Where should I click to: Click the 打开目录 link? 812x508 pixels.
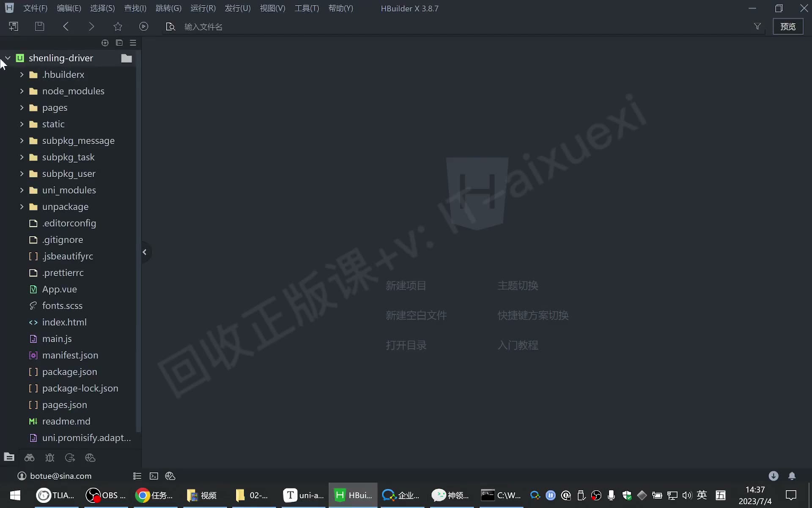click(406, 345)
